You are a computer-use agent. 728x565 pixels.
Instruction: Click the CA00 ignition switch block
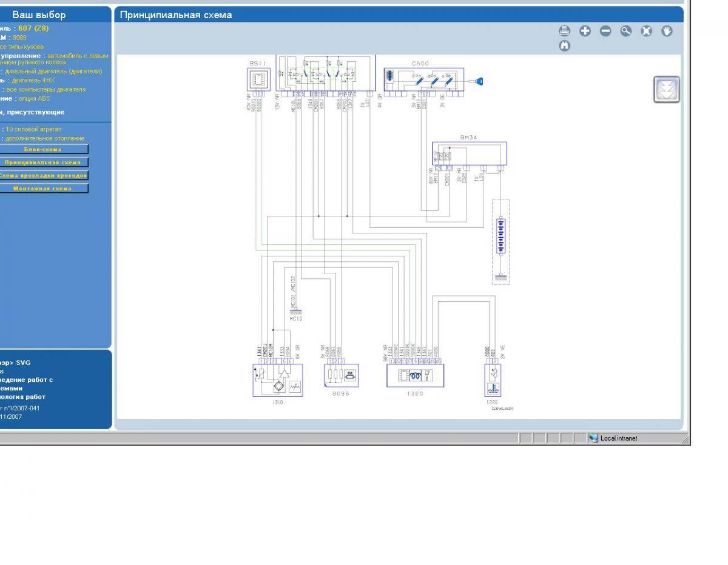[x=423, y=79]
